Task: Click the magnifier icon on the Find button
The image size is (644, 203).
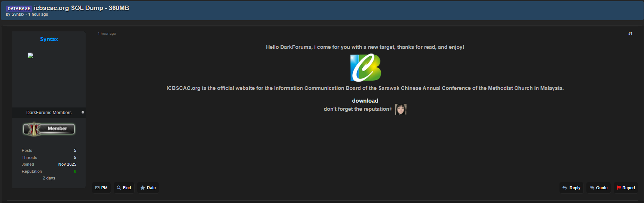Action: tap(119, 188)
